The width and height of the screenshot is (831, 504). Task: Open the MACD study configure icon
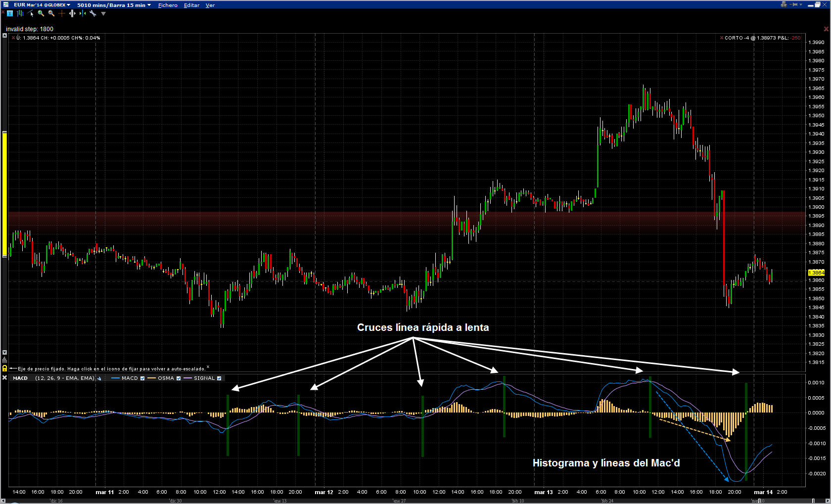click(99, 378)
